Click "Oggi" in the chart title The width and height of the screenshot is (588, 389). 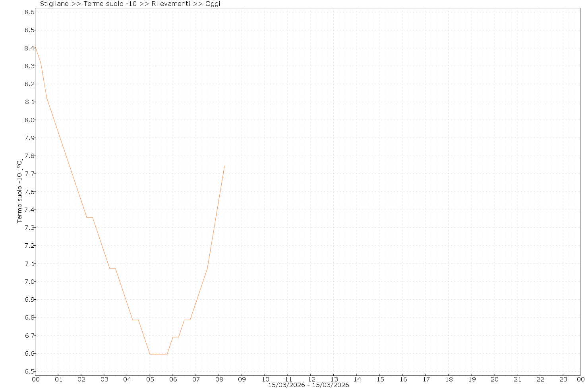coord(213,4)
